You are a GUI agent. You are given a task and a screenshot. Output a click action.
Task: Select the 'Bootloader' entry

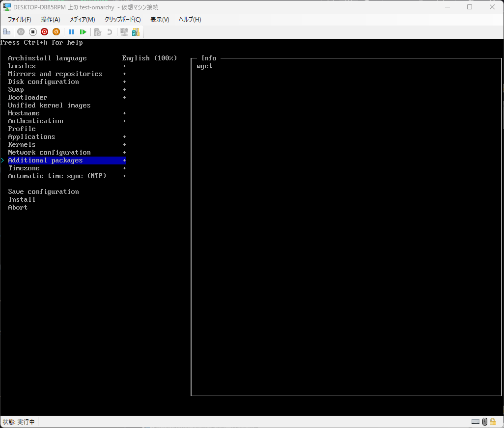pyautogui.click(x=28, y=97)
